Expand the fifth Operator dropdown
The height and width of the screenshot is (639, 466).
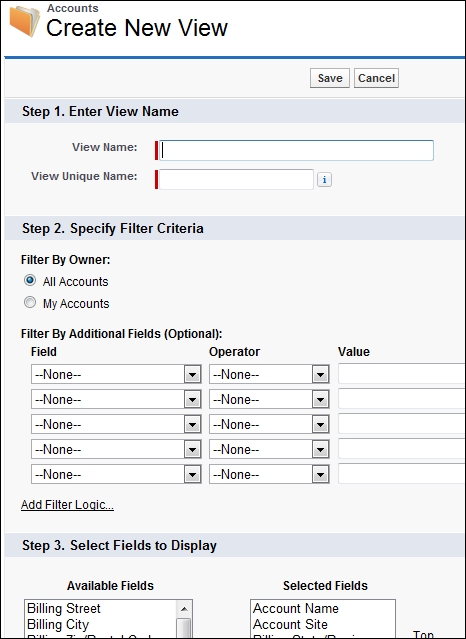click(269, 474)
